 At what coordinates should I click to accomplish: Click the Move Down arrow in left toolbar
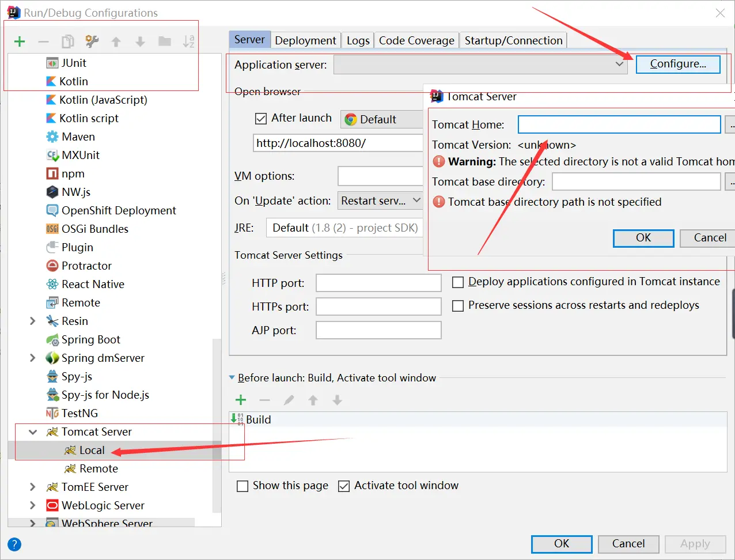pyautogui.click(x=140, y=41)
